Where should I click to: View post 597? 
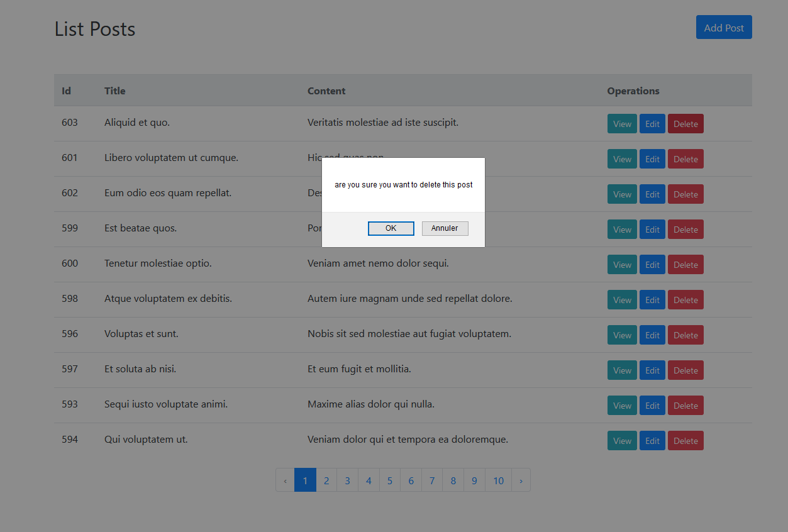pos(622,370)
